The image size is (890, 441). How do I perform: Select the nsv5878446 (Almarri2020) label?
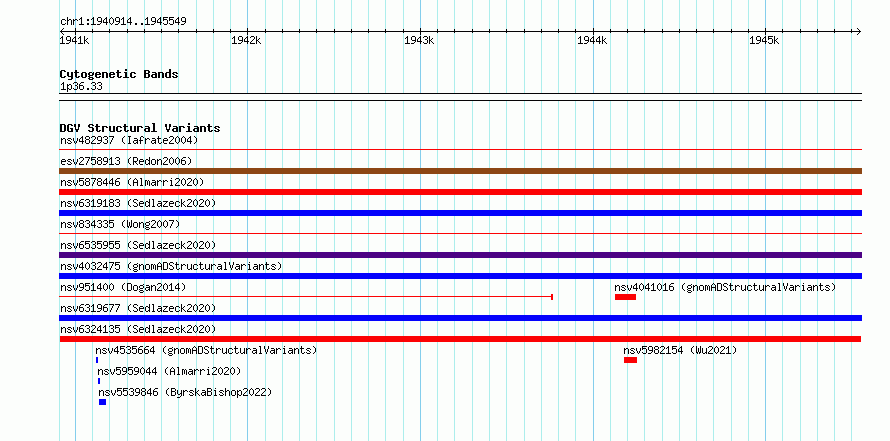point(132,182)
